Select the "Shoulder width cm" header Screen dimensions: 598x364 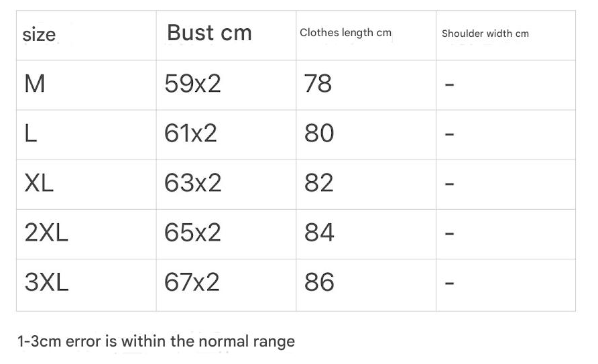(x=485, y=34)
